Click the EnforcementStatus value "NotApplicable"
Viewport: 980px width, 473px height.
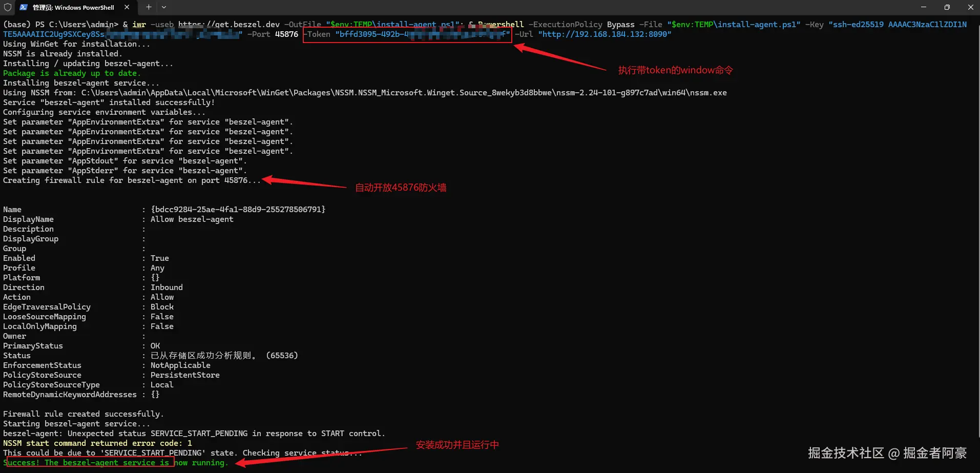(180, 365)
